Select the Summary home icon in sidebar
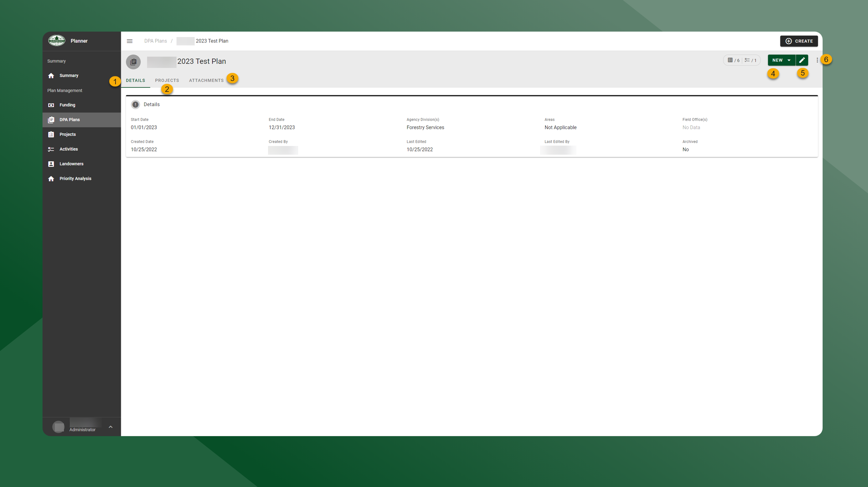The width and height of the screenshot is (868, 487). pos(51,76)
